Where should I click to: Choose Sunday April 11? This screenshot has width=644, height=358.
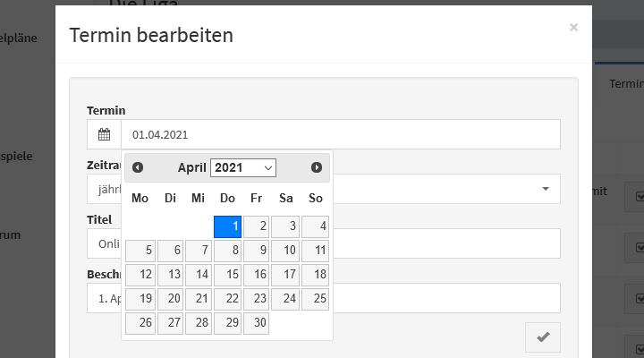315,251
